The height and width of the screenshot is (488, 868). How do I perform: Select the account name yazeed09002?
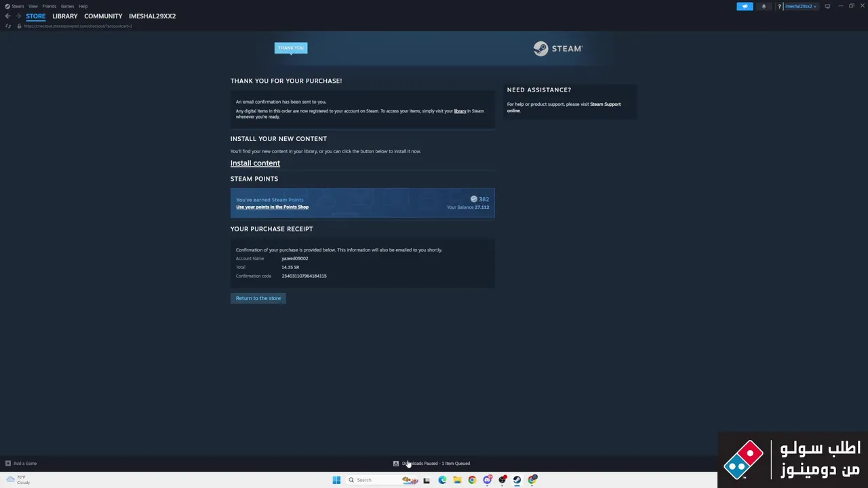point(295,258)
